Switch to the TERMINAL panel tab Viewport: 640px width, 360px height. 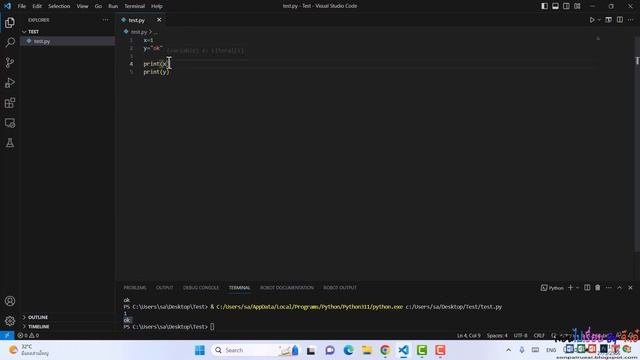click(240, 288)
